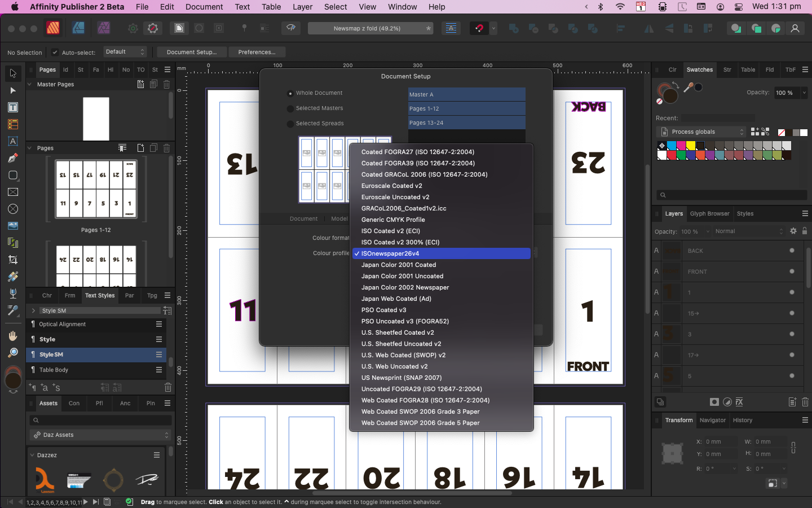Click the Layers panel FX icon

tap(739, 402)
